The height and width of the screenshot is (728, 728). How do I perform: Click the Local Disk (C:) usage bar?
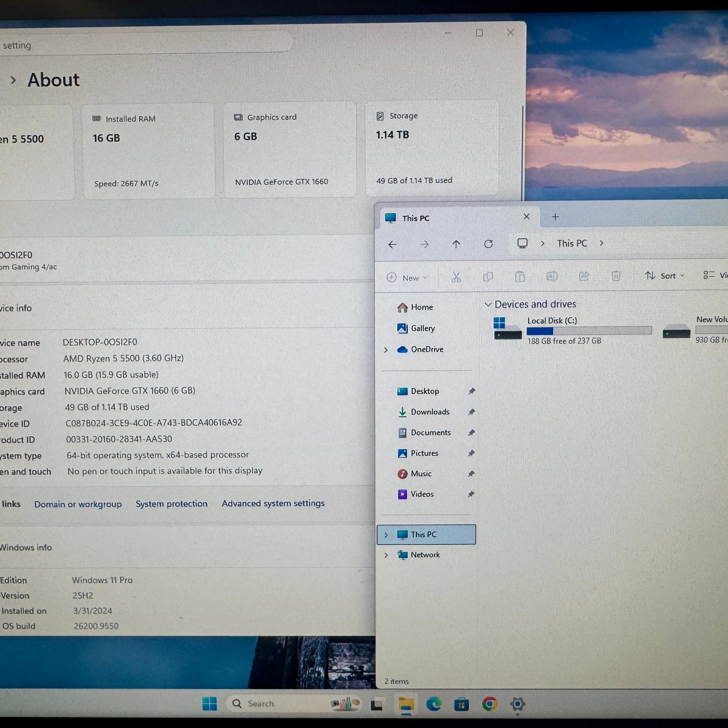pos(589,331)
